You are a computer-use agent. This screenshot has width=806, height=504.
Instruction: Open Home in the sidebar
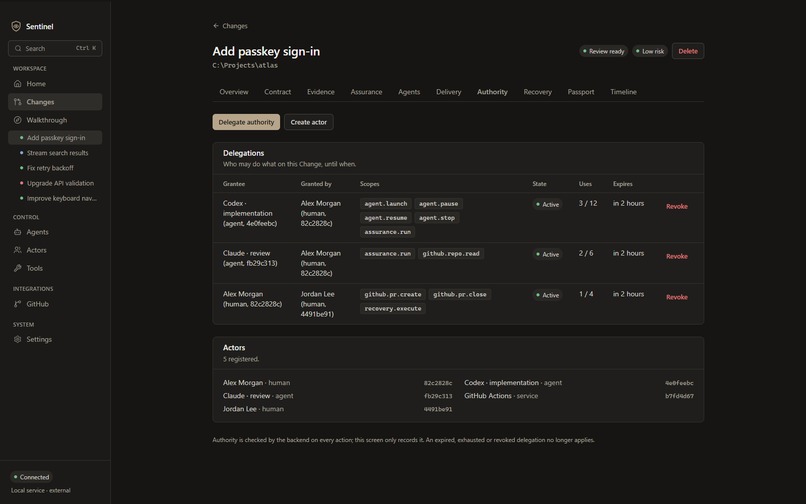pos(55,83)
